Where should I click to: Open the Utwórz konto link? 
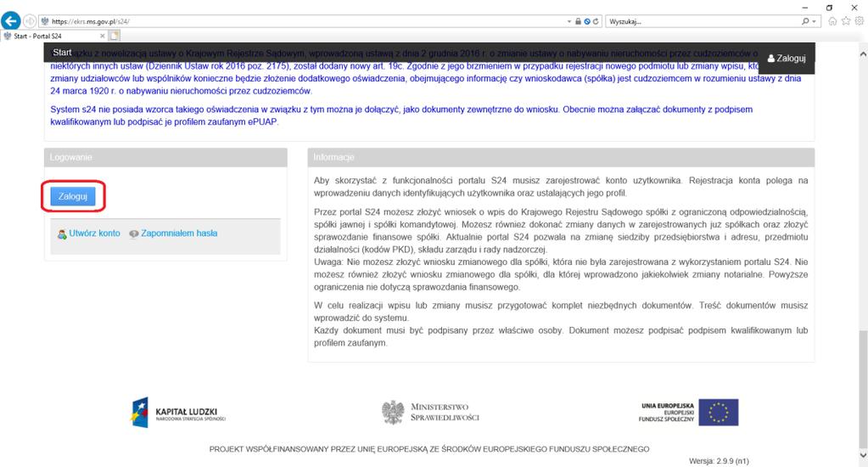click(95, 233)
